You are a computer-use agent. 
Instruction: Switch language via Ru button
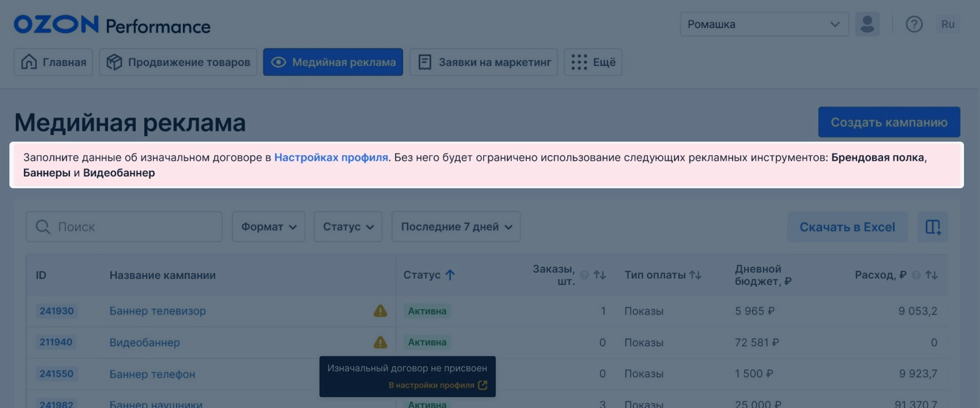948,24
